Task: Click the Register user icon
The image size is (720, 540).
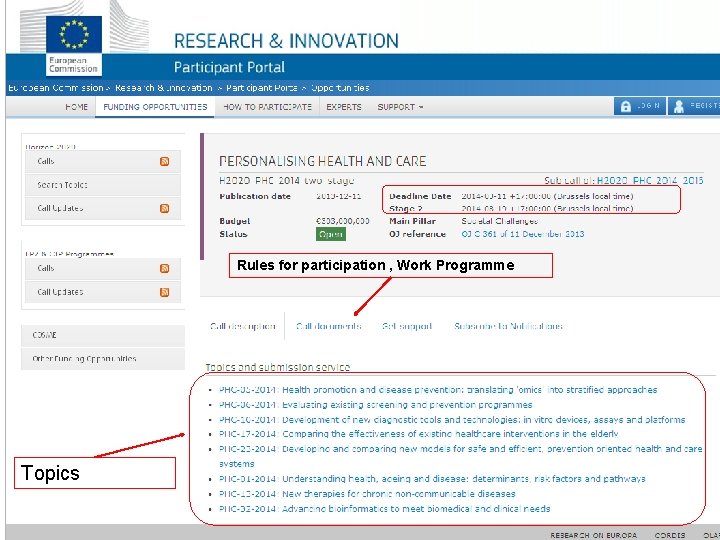Action: [679, 107]
